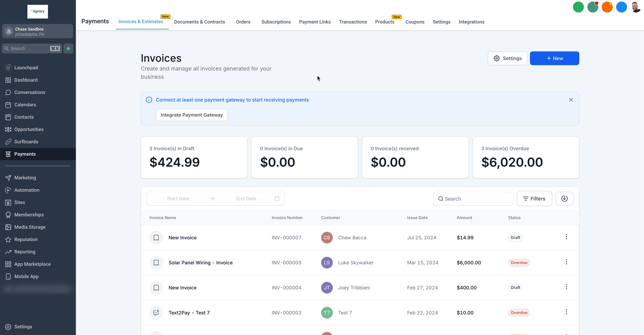Click the Draft status badge for INV-000007
644x335 pixels.
pyautogui.click(x=515, y=238)
